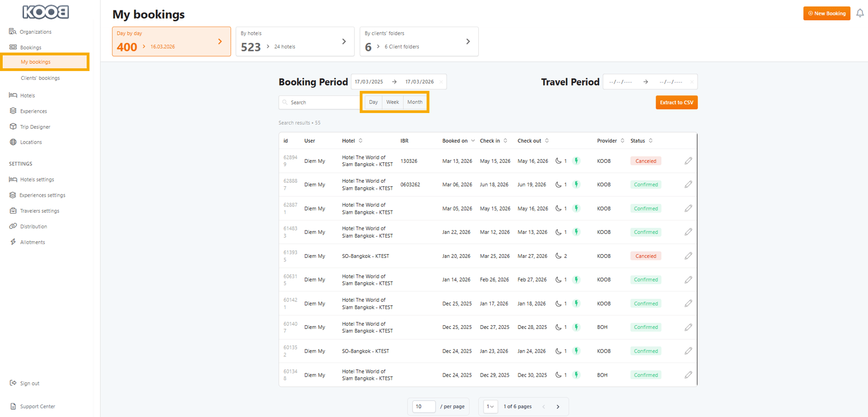Sort table by Hotel column

(361, 141)
